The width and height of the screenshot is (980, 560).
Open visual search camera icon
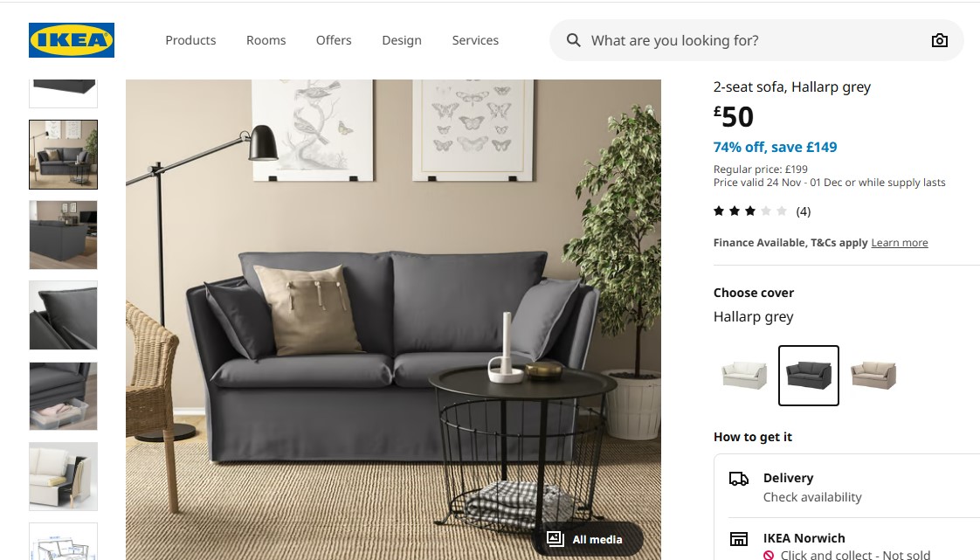(x=939, y=40)
